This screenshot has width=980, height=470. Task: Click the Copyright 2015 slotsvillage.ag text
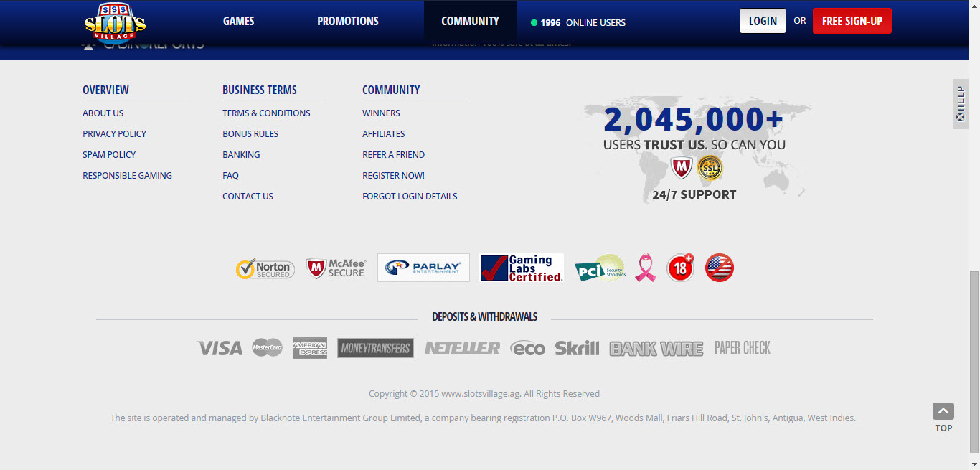click(484, 394)
